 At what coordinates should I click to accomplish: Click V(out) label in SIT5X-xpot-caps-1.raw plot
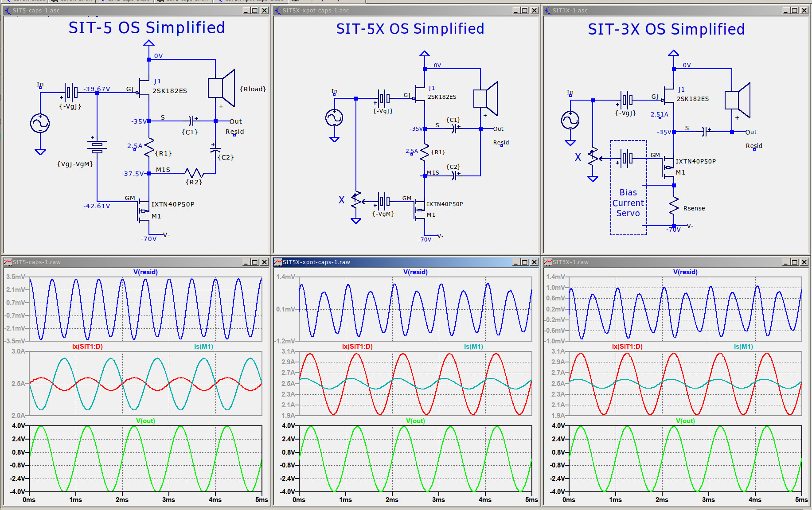pos(415,421)
